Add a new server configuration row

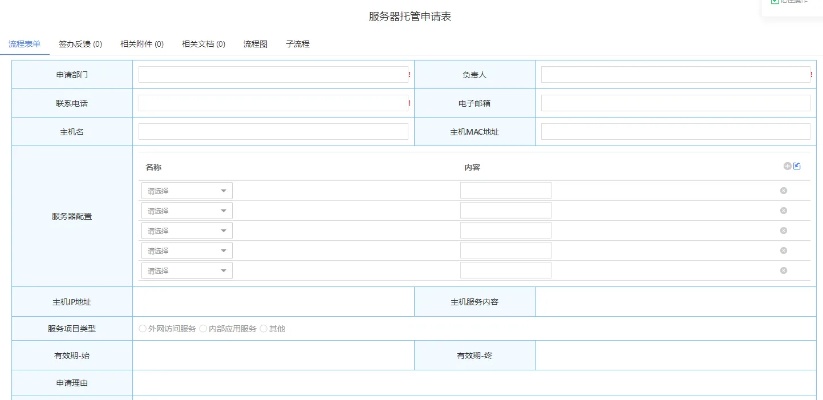(x=787, y=166)
